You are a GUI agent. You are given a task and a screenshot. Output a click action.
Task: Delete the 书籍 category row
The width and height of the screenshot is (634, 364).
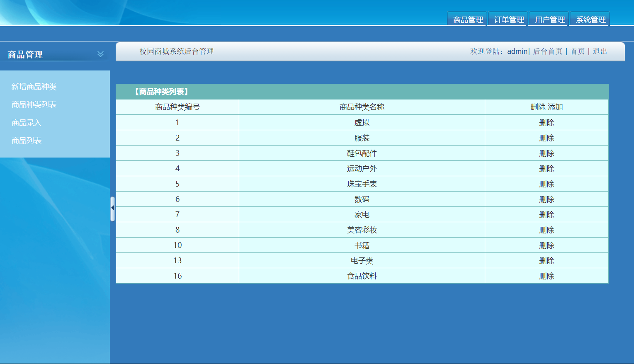click(x=547, y=245)
